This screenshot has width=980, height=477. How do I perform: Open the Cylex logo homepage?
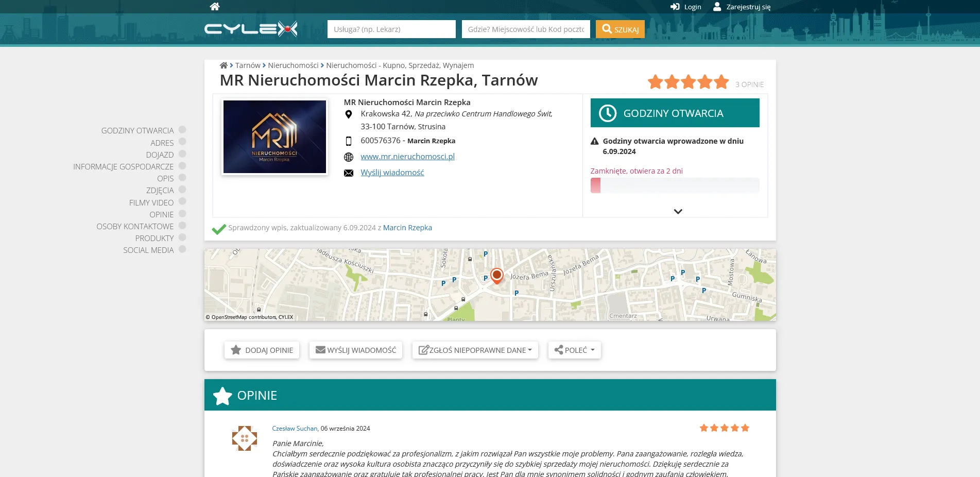pos(251,29)
